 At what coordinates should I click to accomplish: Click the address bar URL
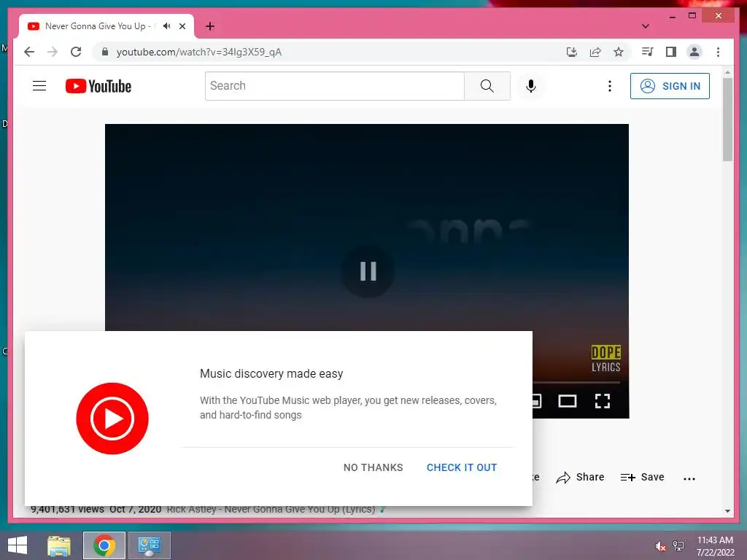198,52
